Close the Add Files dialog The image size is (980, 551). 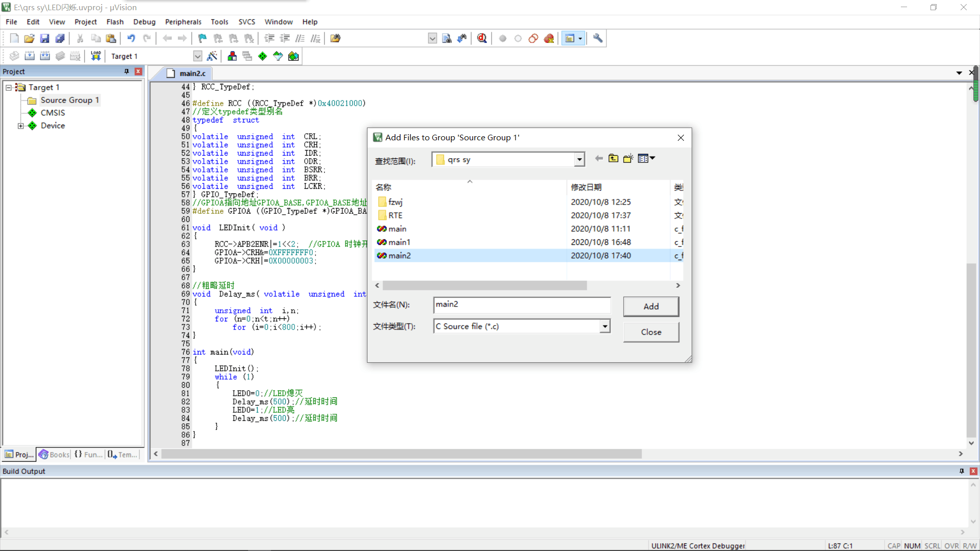click(x=650, y=331)
